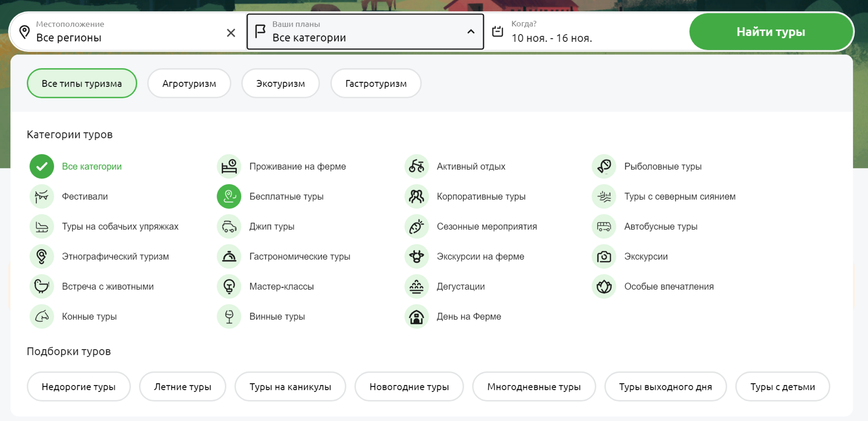Pick the День на Ферме barn icon
The image size is (868, 421).
coord(417,316)
